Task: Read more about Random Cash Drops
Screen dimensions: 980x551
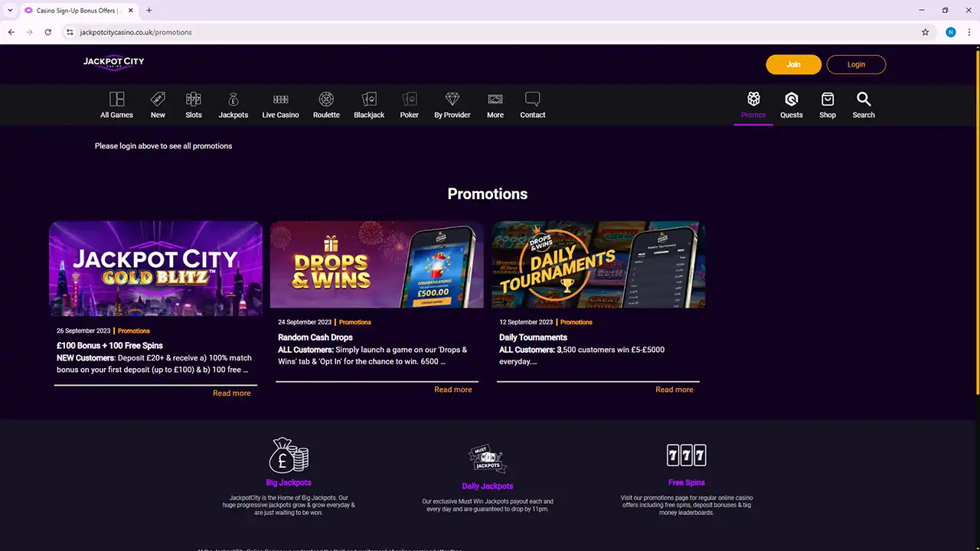Action: [x=452, y=390]
